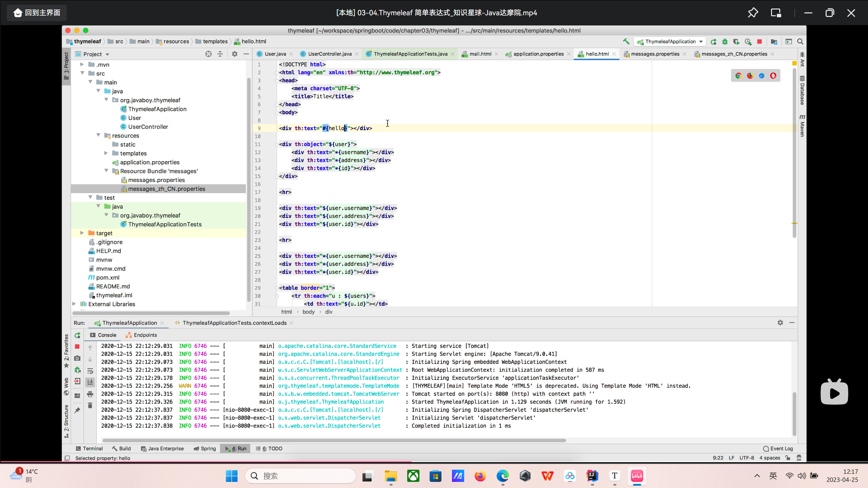The image size is (868, 488).
Task: Collapse Resource Bundle 'messages' node
Action: pos(106,171)
